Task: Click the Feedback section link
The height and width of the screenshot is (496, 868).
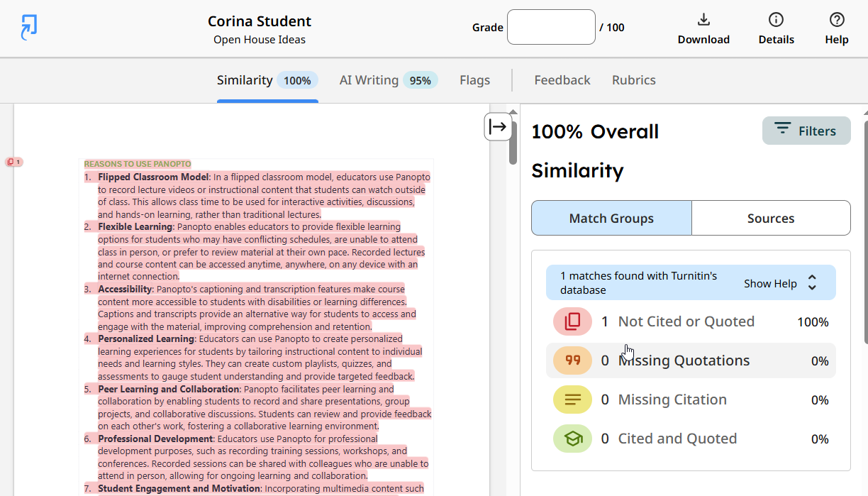Action: pyautogui.click(x=562, y=80)
